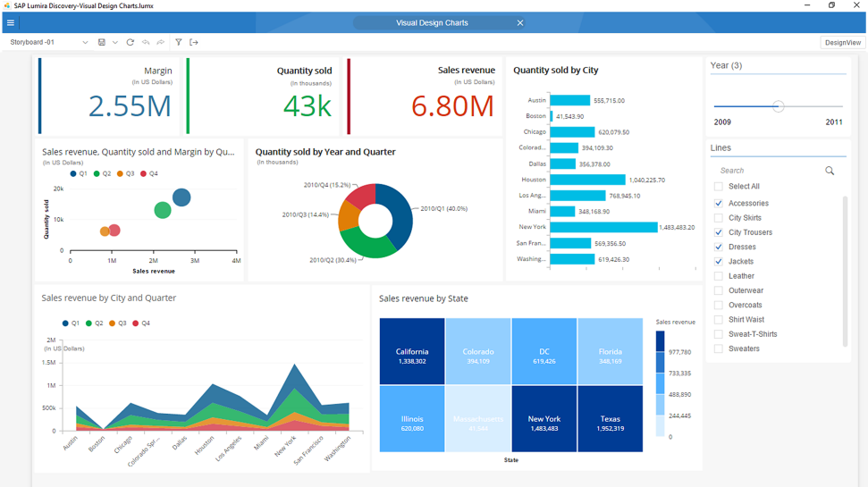Screen dimensions: 868x487
Task: Click the save icon in toolbar
Action: pyautogui.click(x=102, y=42)
